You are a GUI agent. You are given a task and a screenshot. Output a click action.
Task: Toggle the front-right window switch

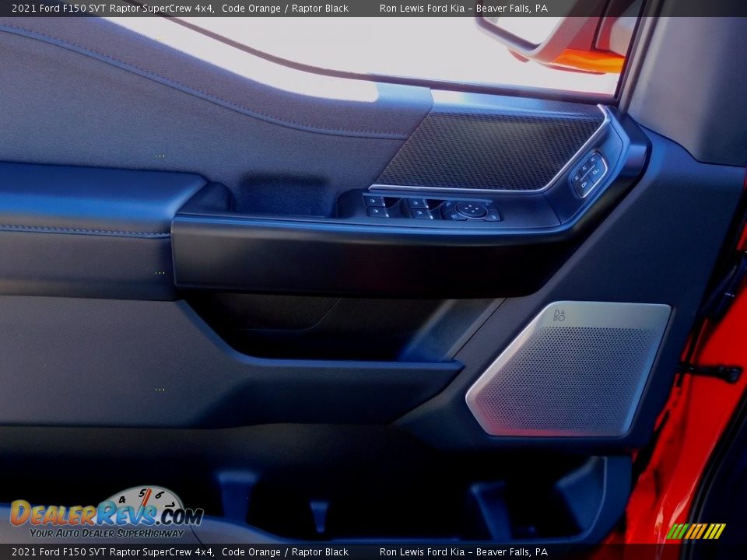pos(416,203)
